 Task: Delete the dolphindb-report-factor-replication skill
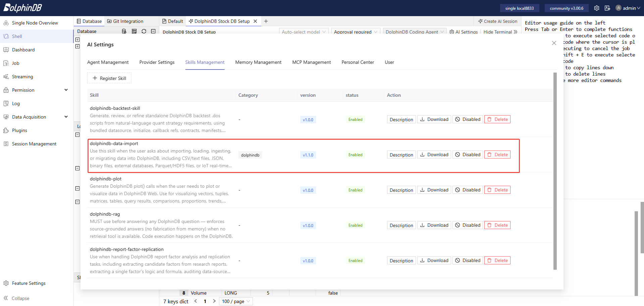tap(497, 261)
